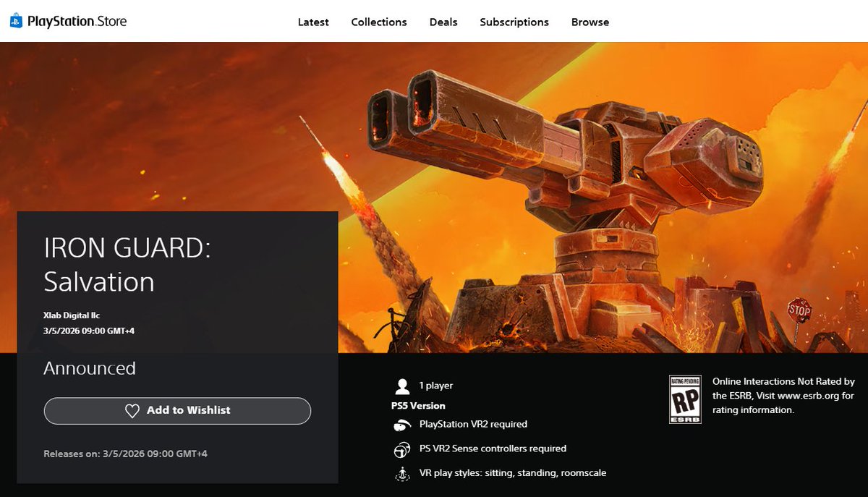This screenshot has height=497, width=868.
Task: Open the Subscriptions section
Action: click(514, 22)
